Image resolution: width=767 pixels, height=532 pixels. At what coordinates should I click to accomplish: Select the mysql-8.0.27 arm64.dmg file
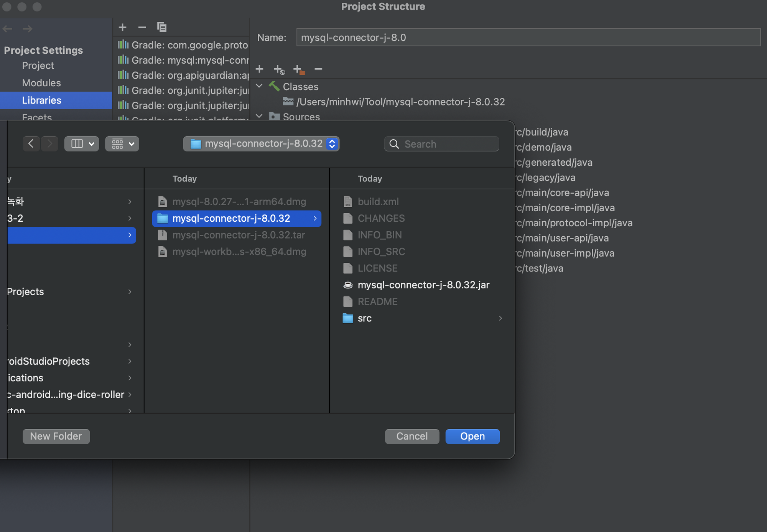(237, 202)
